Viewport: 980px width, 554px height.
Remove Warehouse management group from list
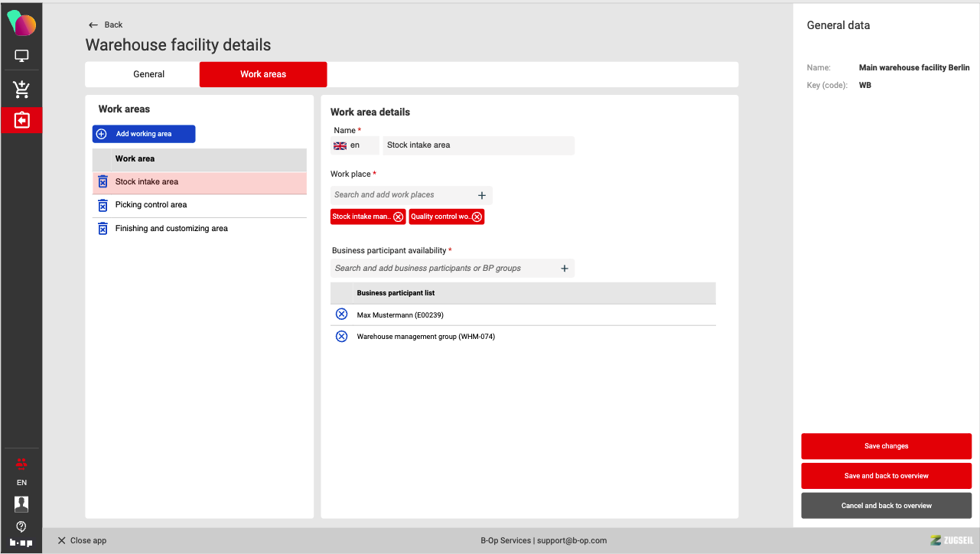(342, 337)
